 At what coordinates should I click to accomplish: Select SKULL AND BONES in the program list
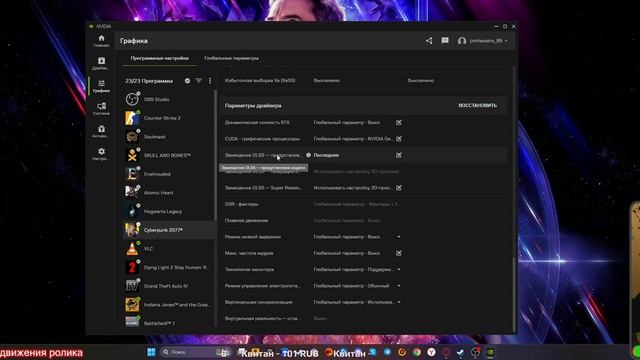pyautogui.click(x=169, y=155)
